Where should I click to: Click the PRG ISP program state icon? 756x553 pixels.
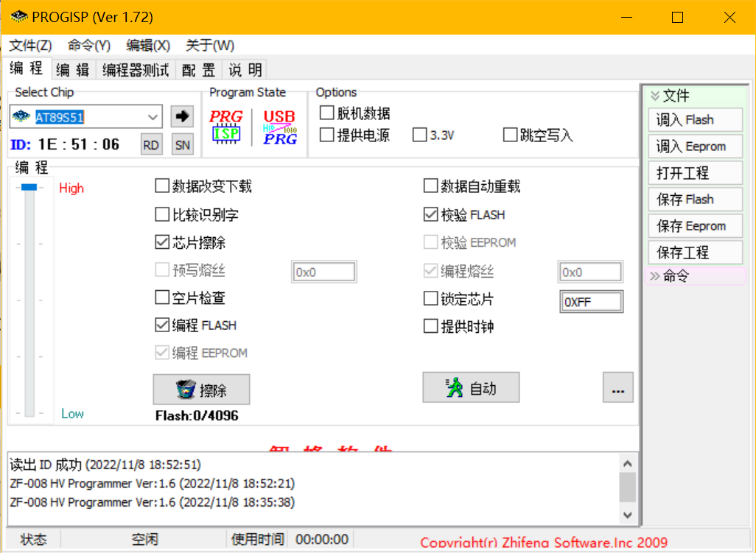click(x=226, y=126)
